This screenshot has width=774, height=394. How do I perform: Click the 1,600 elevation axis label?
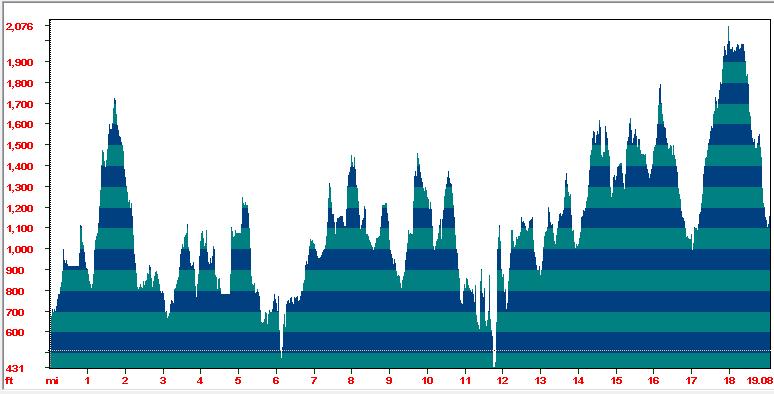coord(19,124)
